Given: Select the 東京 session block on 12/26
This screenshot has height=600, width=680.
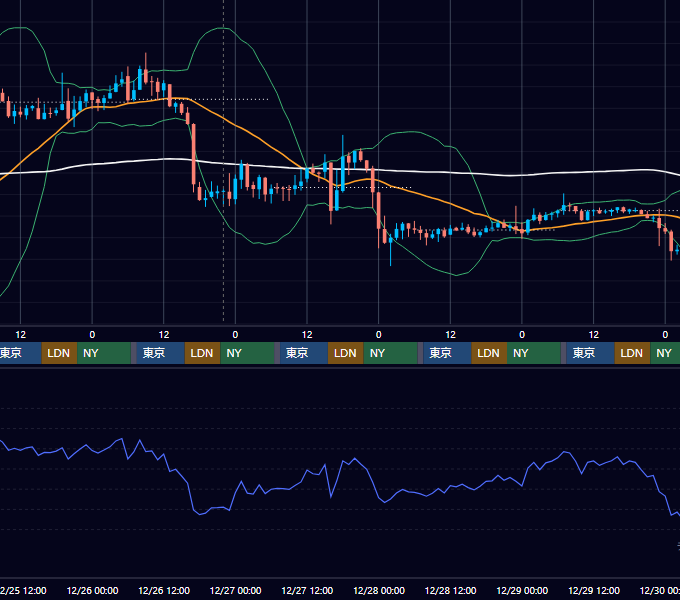Looking at the screenshot, I should coord(160,353).
